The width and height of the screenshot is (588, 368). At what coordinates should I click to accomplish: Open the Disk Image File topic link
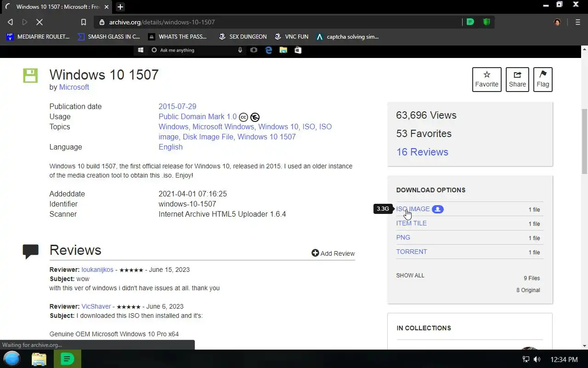pos(208,137)
